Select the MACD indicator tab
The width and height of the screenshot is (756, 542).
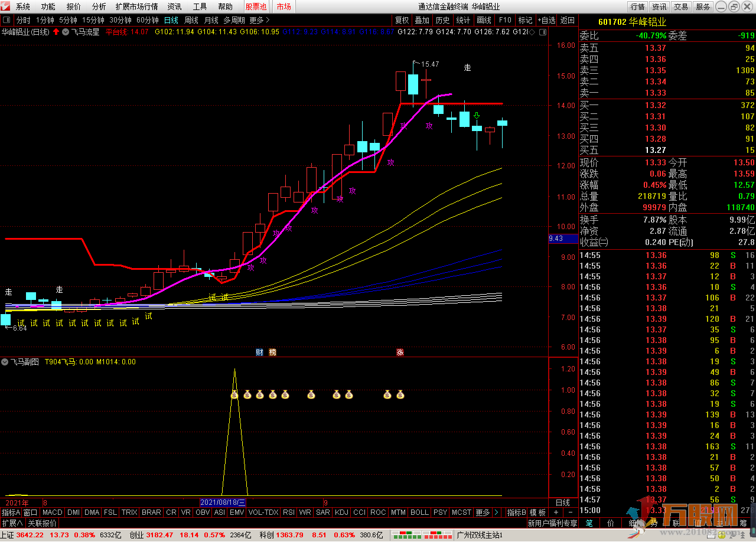pyautogui.click(x=52, y=512)
